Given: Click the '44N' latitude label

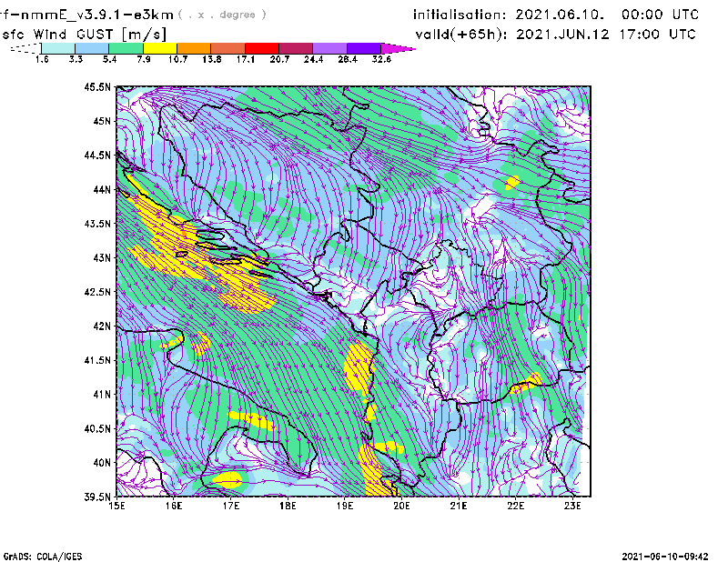Looking at the screenshot, I should 102,189.
